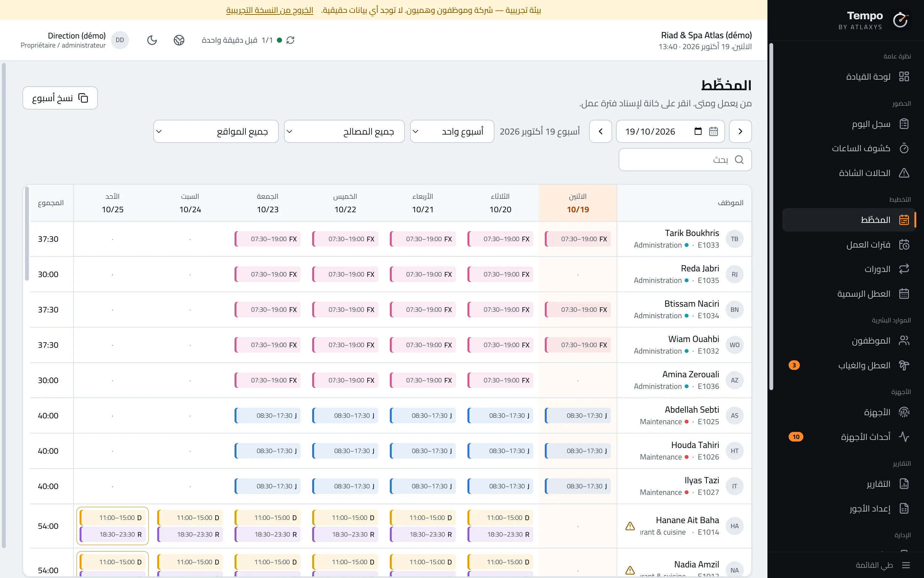Click Reda Jabri empty Monday 10/19 cell
Image resolution: width=924 pixels, height=578 pixels.
(x=578, y=275)
